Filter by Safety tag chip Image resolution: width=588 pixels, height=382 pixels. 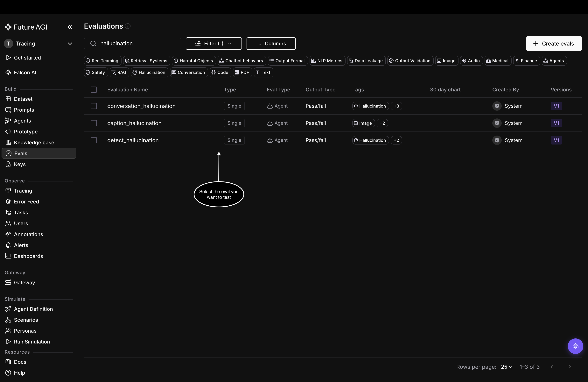coord(96,72)
